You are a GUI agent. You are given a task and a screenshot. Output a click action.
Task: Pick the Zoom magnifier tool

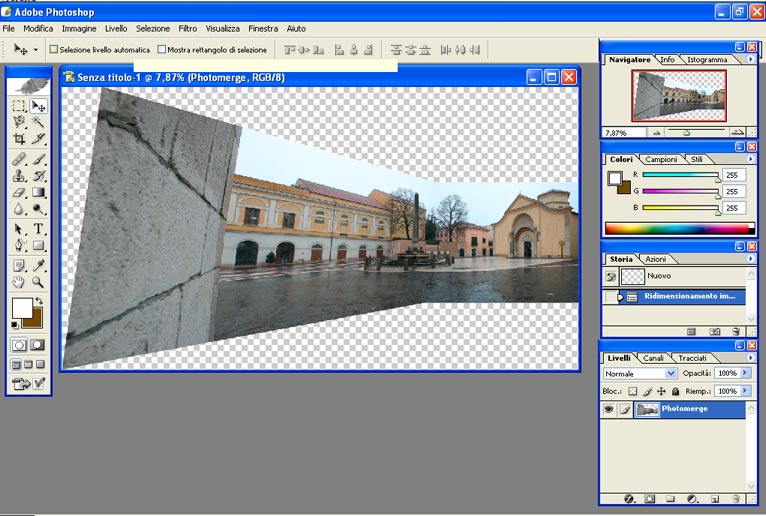(39, 283)
